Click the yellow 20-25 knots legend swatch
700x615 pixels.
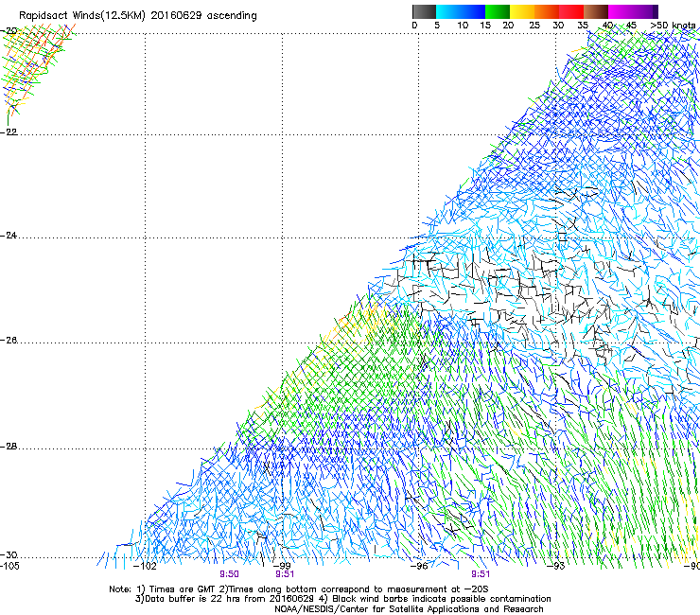pyautogui.click(x=522, y=11)
